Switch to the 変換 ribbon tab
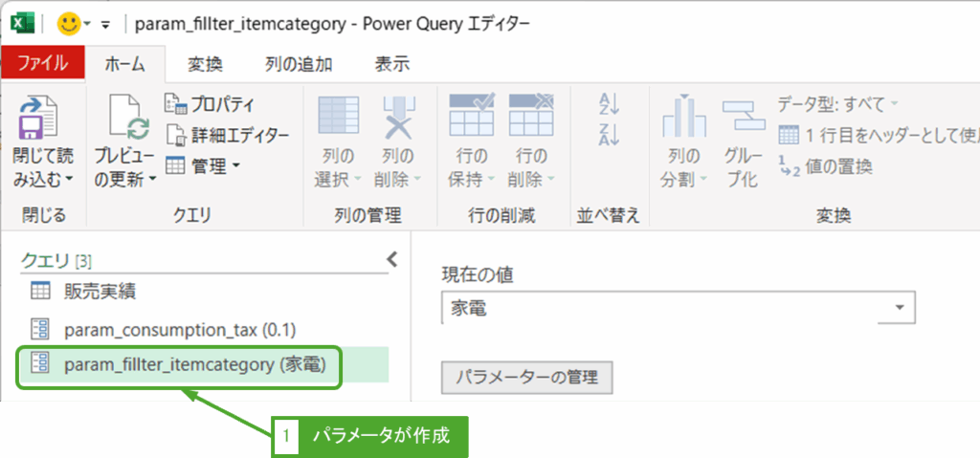This screenshot has width=980, height=458. click(x=205, y=64)
